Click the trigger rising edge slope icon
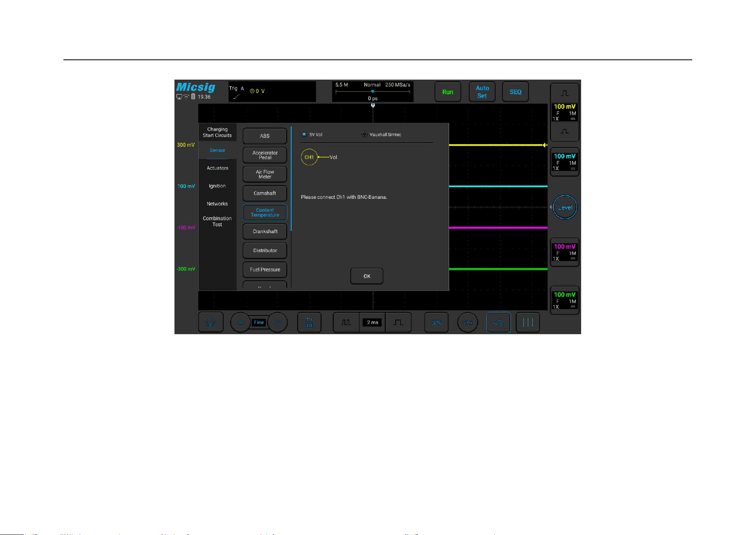Screen dimensions: 756x535 236,97
